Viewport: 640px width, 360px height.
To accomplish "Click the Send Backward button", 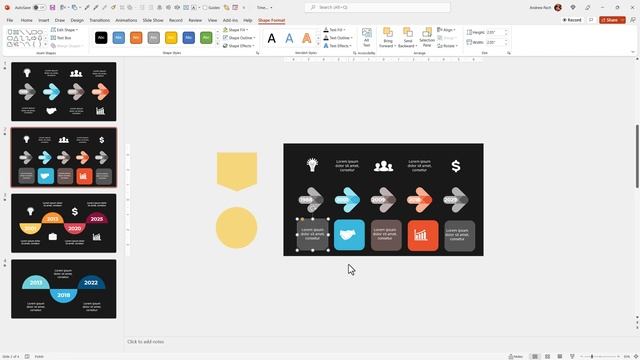I will pyautogui.click(x=407, y=37).
